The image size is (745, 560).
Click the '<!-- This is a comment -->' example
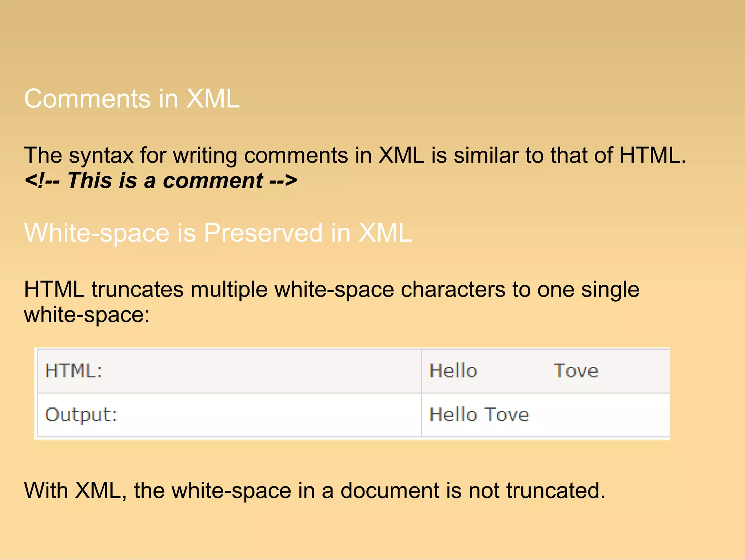[x=160, y=180]
